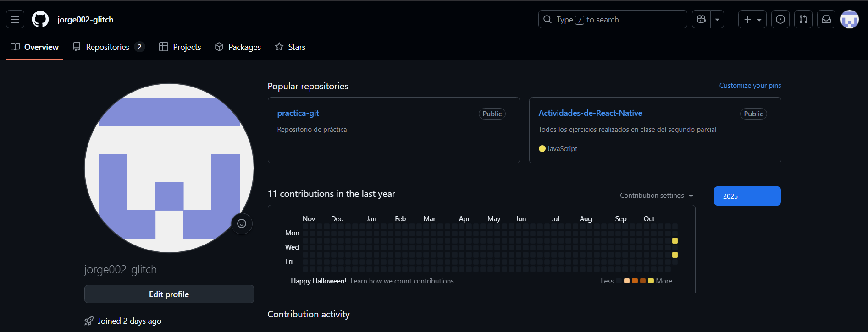Click the yellow contribution square on Tuesday

pyautogui.click(x=675, y=241)
